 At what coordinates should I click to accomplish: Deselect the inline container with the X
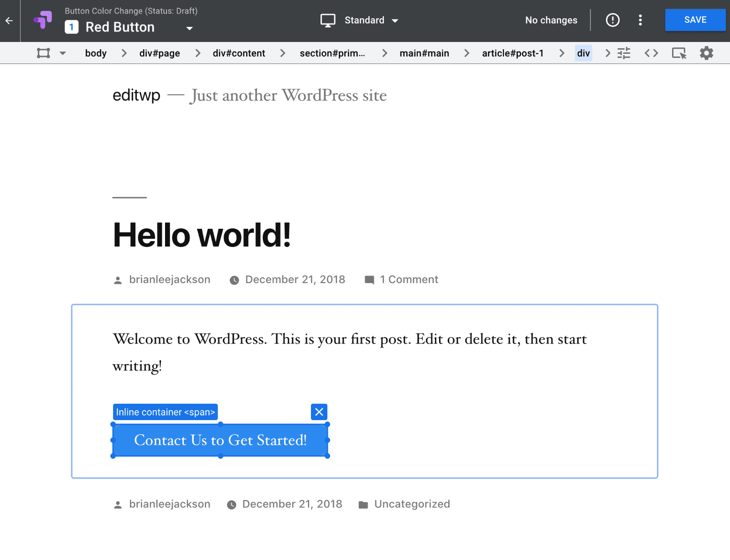319,412
